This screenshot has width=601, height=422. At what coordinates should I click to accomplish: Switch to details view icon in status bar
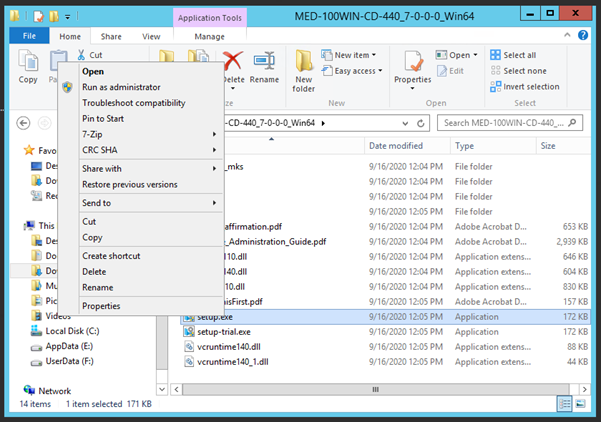point(565,404)
